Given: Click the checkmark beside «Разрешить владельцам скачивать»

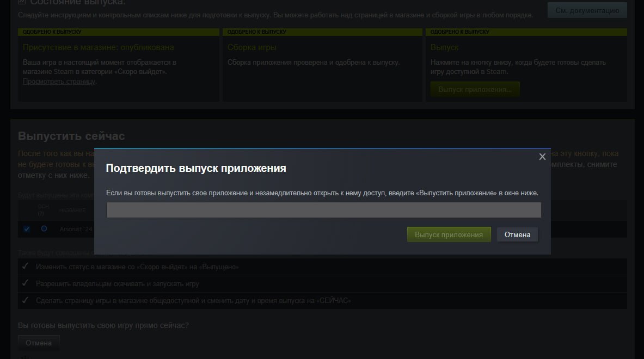Looking at the screenshot, I should 25,283.
